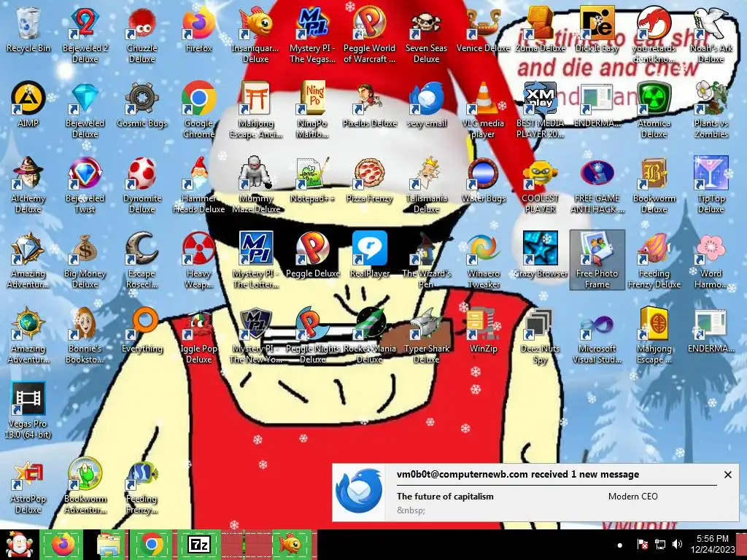Open Chuzzle Deluxe desktop shortcut
The image size is (747, 560).
[142, 34]
